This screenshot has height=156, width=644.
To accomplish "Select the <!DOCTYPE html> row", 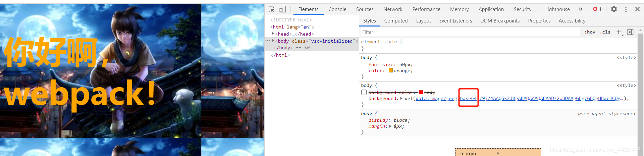I will 312,20.
